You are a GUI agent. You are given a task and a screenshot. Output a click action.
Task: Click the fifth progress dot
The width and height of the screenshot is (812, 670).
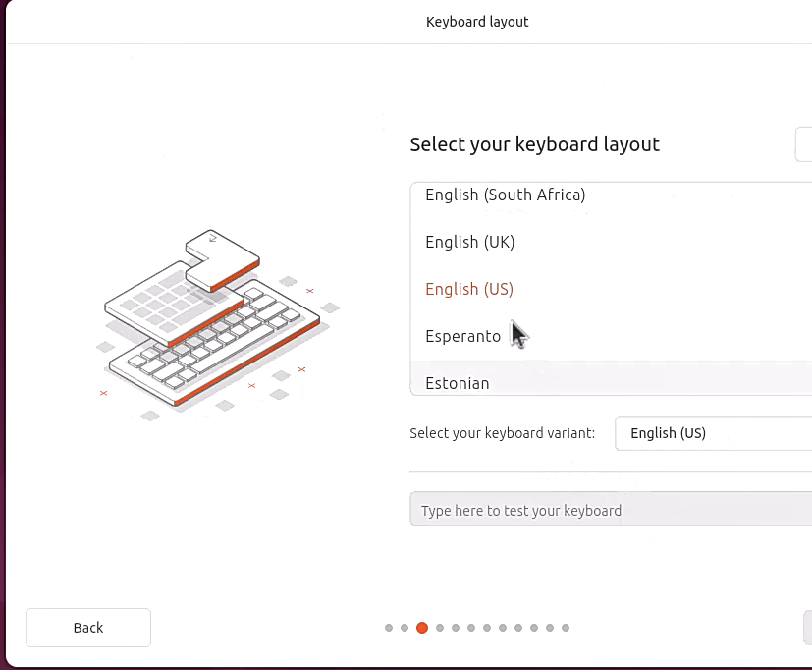[x=455, y=627]
